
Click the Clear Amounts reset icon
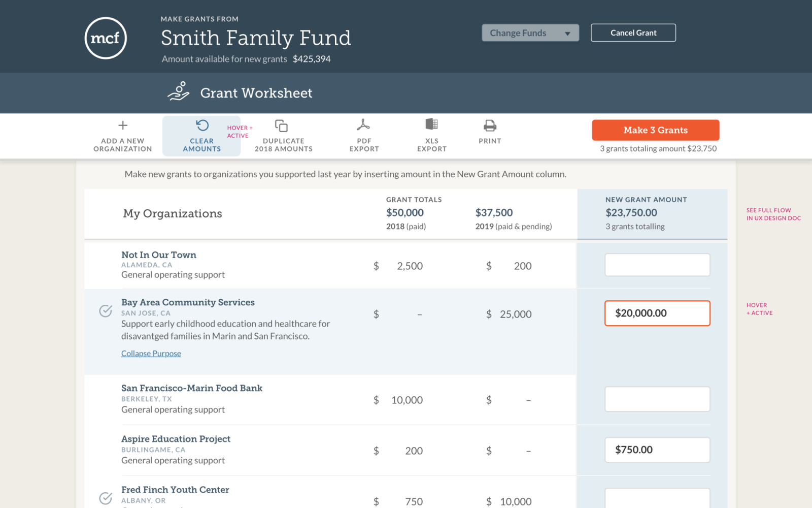tap(202, 125)
